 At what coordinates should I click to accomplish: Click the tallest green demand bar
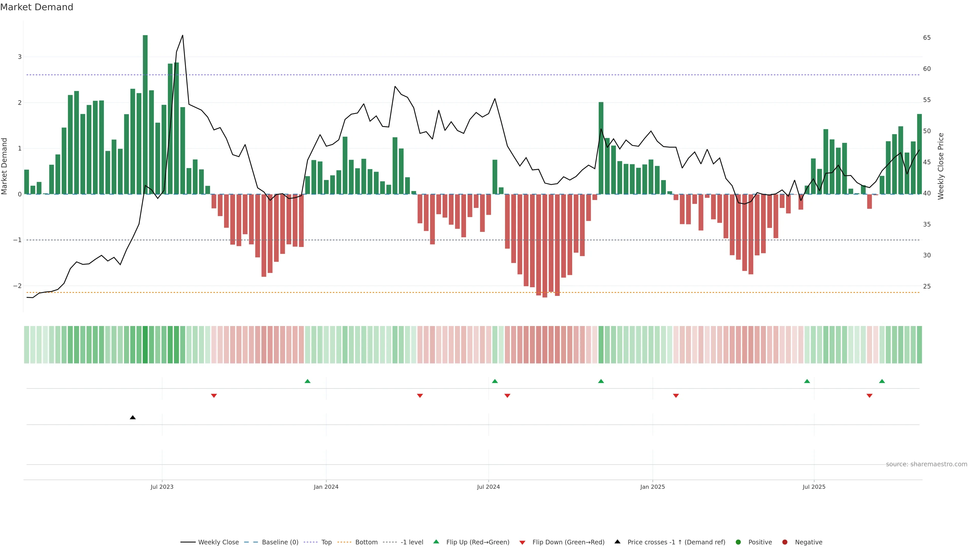pyautogui.click(x=145, y=114)
